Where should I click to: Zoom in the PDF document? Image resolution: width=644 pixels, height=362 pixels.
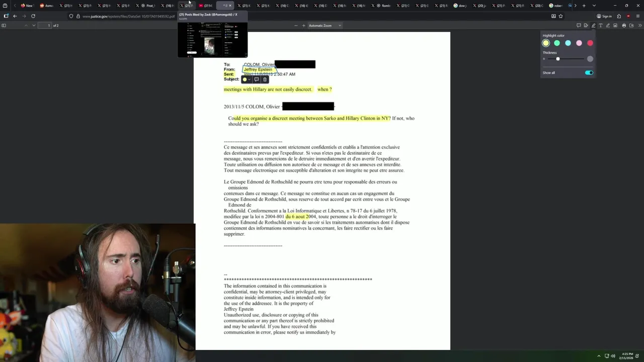[x=303, y=25]
